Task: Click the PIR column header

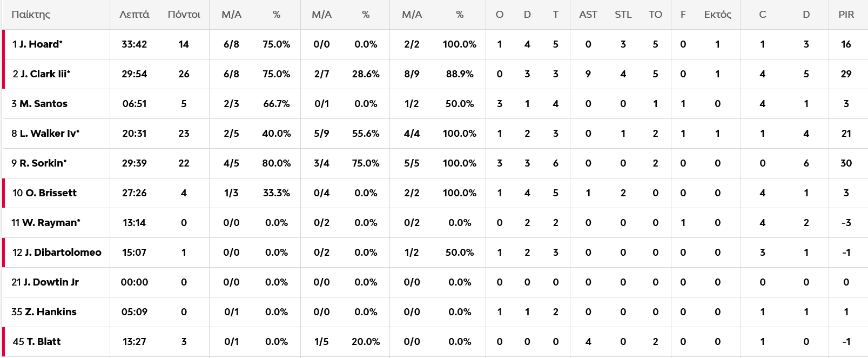Action: point(846,15)
